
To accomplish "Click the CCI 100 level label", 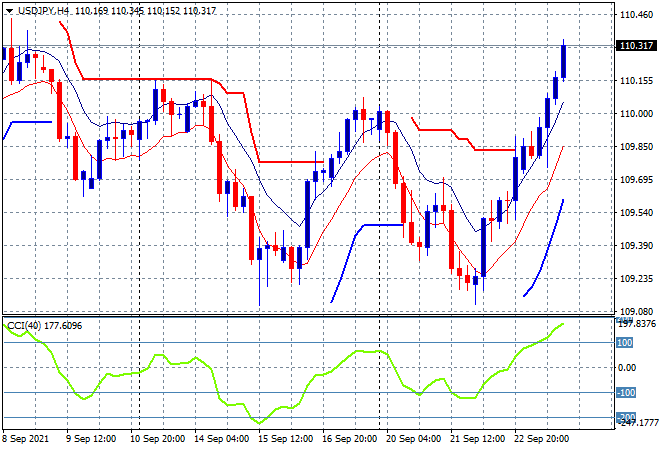I will click(x=625, y=343).
